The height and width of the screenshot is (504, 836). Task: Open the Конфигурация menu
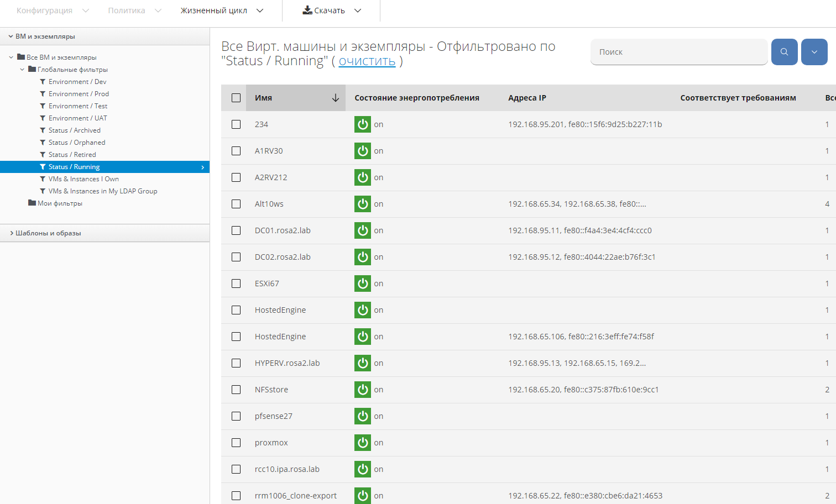pos(53,11)
